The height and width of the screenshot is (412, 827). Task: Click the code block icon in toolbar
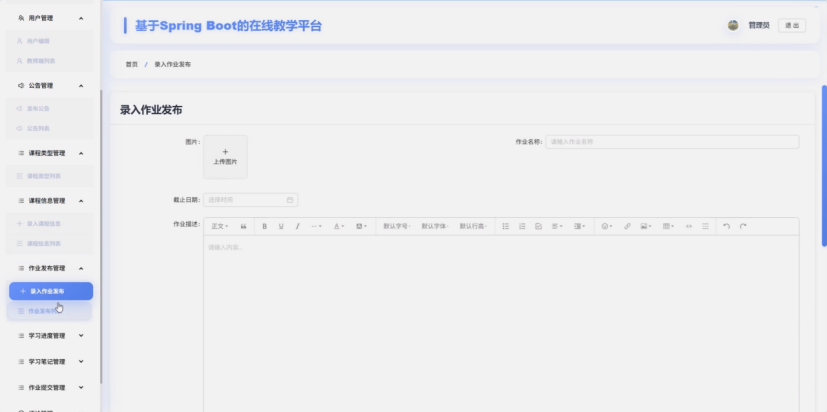[689, 226]
